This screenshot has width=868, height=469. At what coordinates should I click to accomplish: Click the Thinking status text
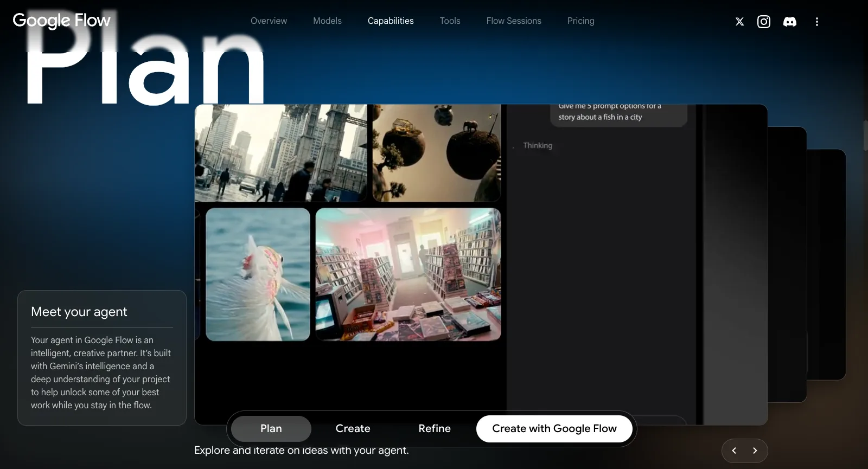538,146
